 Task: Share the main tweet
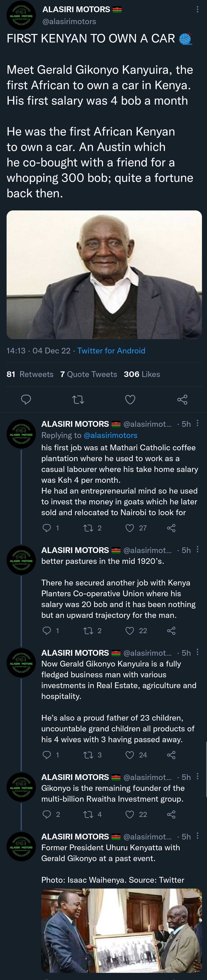(x=182, y=399)
